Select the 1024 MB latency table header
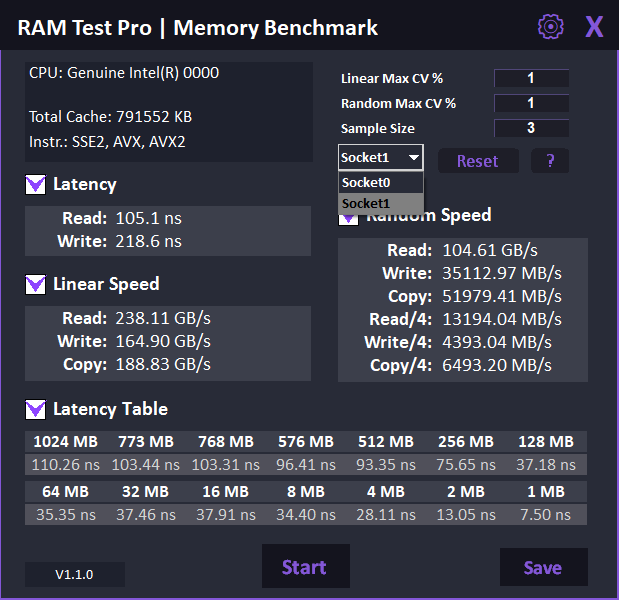Viewport: 619px width, 600px height. [x=65, y=442]
